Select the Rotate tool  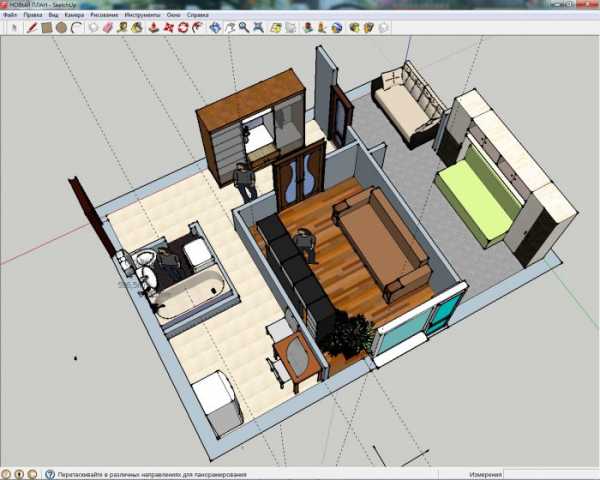[x=183, y=28]
